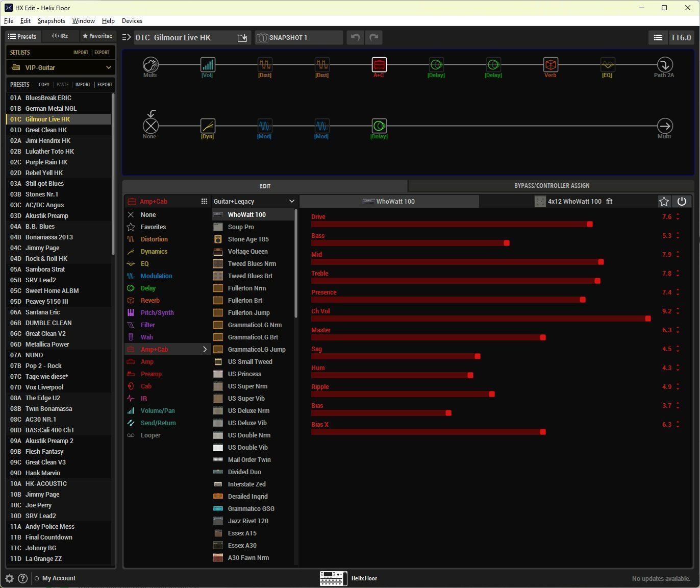Redo the last edit
700x588 pixels.
[374, 37]
